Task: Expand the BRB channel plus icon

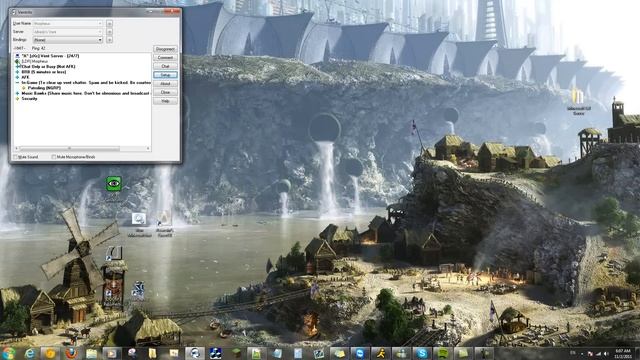Action: pyautogui.click(x=17, y=71)
